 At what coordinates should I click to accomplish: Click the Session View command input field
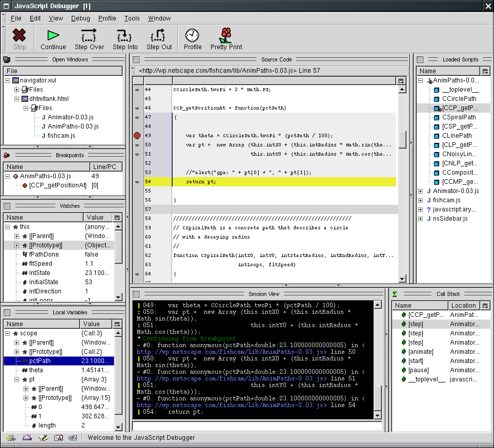[x=257, y=426]
